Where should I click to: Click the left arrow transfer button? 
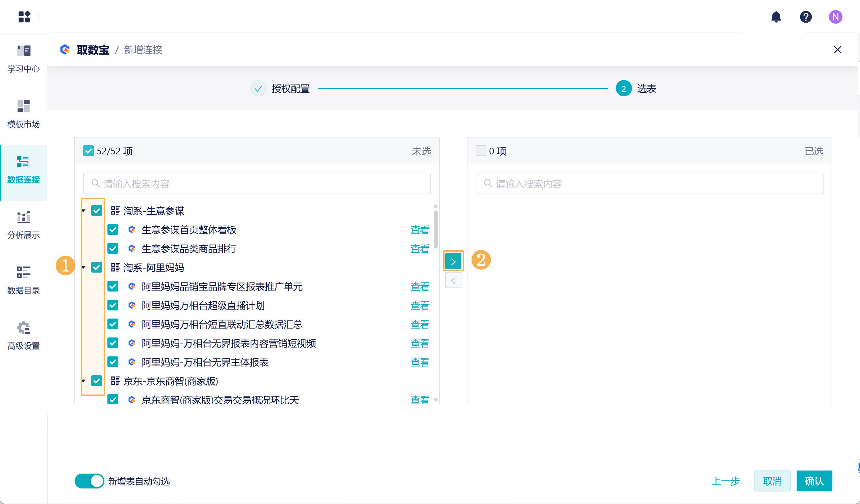click(x=453, y=280)
